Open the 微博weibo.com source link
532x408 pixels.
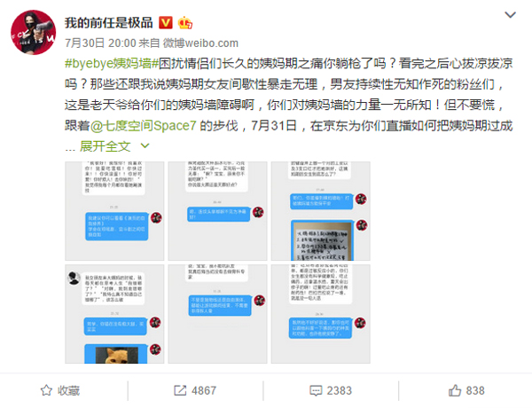click(200, 43)
